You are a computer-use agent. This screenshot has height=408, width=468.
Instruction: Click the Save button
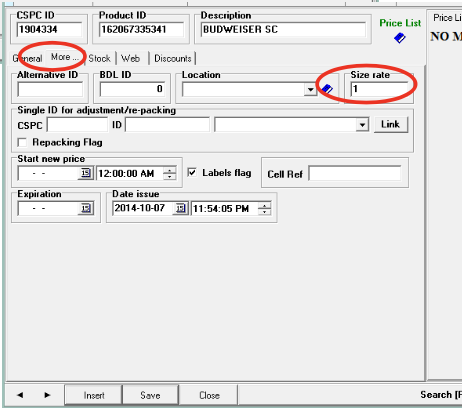pyautogui.click(x=150, y=395)
